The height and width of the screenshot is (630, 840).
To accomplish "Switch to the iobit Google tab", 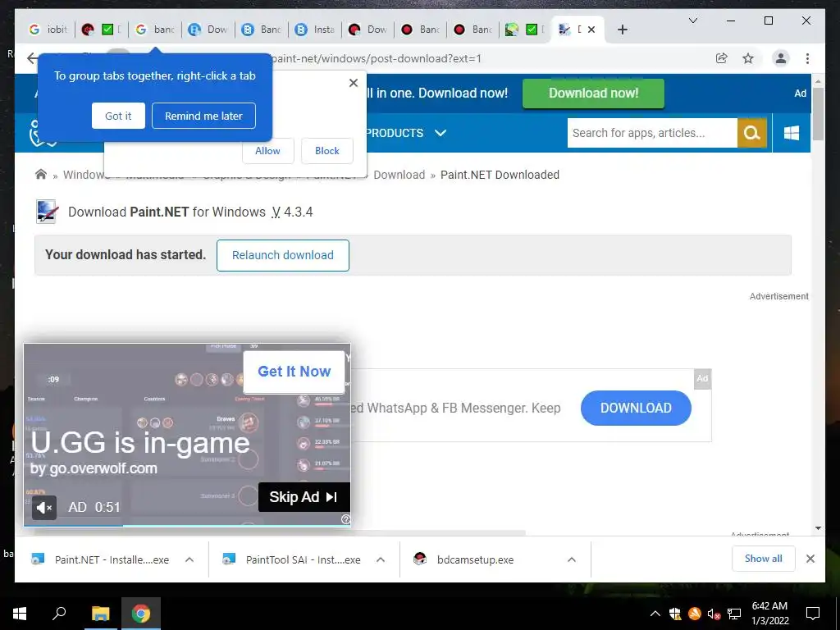I will pyautogui.click(x=48, y=30).
